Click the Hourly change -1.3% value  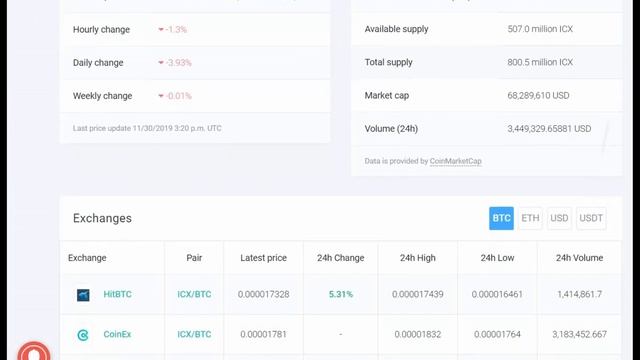click(173, 29)
